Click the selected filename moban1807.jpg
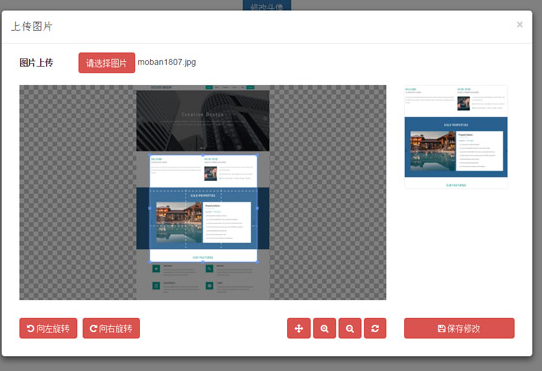This screenshot has height=371, width=542. pos(167,62)
